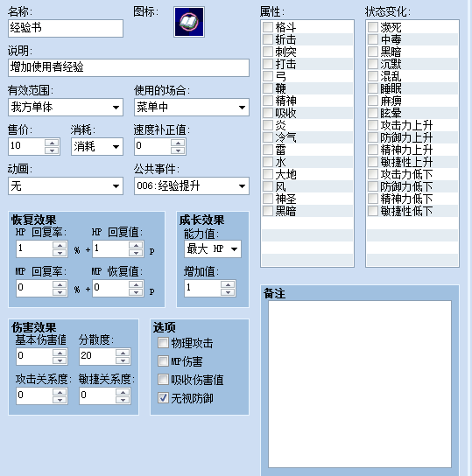
Task: Enable 攻击力上升 state checkbox
Action: 373,125
